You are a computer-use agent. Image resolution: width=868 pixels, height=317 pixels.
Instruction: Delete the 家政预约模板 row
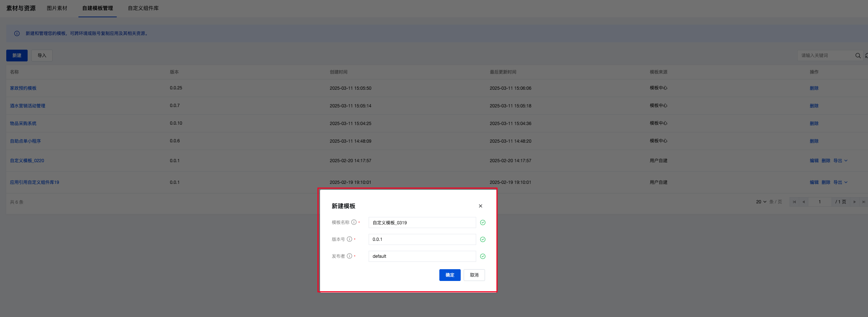tap(814, 88)
